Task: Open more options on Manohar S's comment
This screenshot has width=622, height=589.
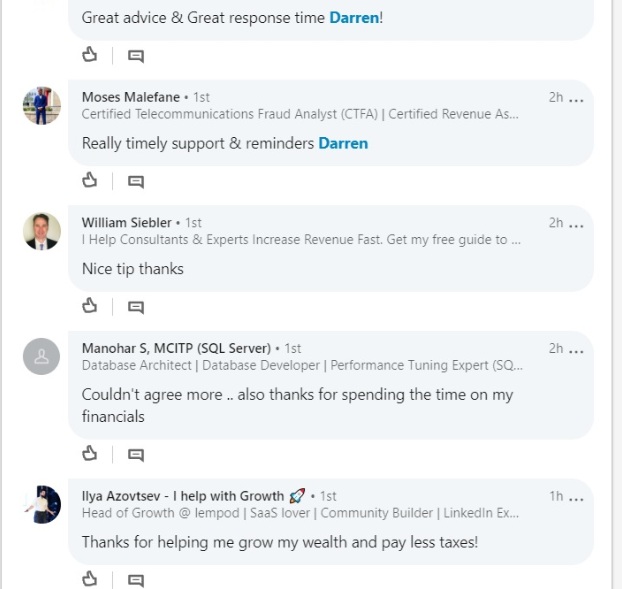Action: pyautogui.click(x=576, y=349)
